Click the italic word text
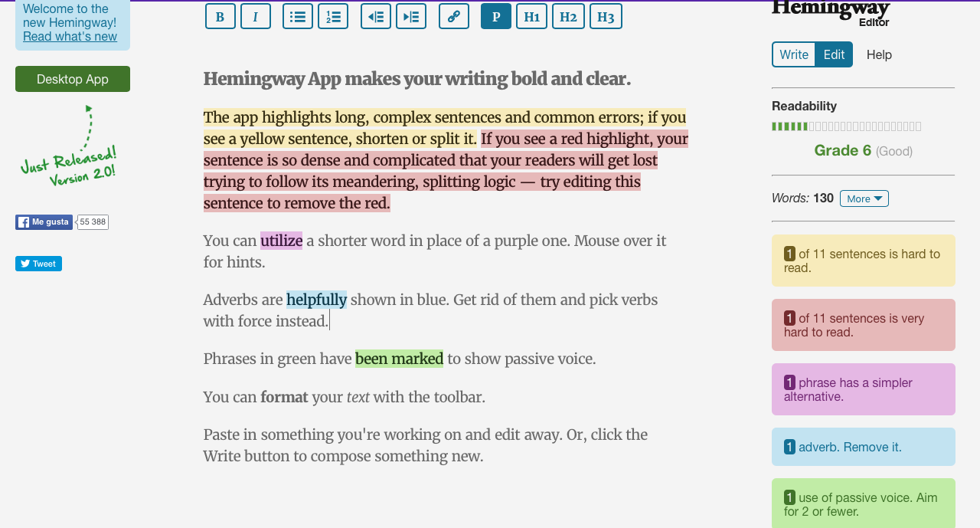 coord(358,397)
